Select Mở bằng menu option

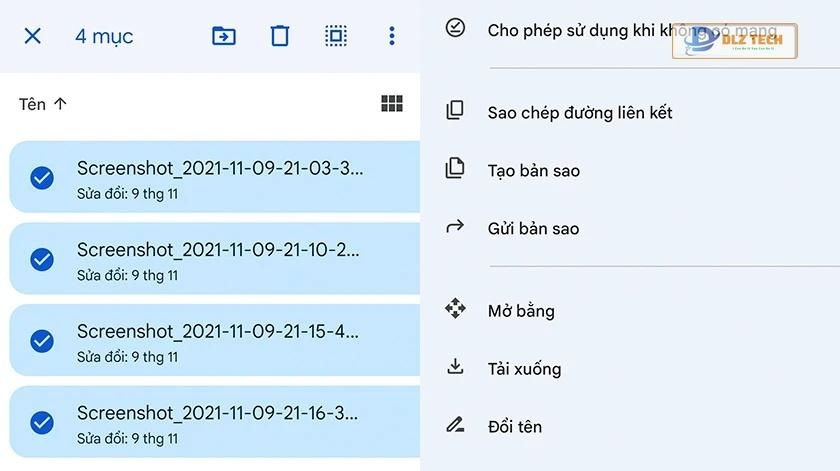click(520, 311)
